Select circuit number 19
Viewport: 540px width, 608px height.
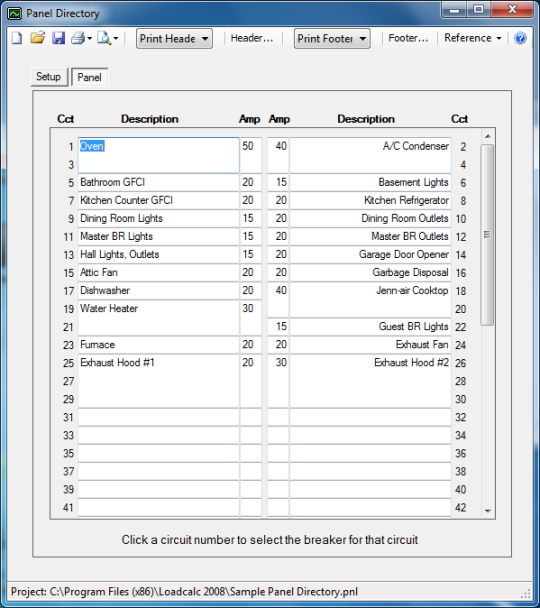(69, 309)
